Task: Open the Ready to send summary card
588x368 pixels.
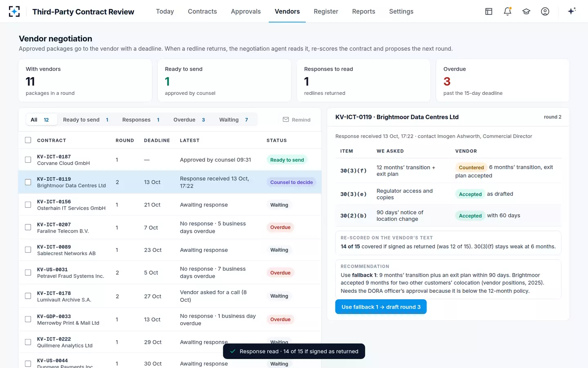Action: [x=225, y=81]
